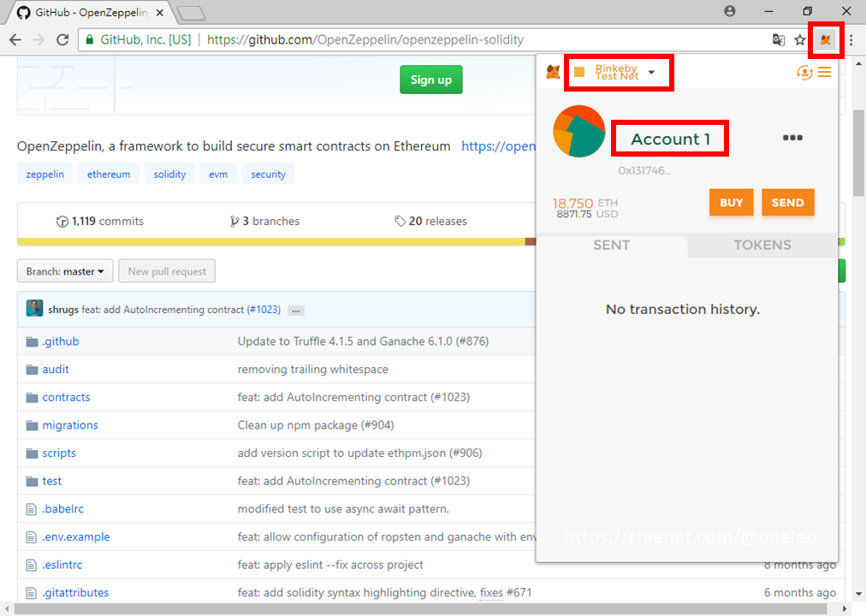The height and width of the screenshot is (616, 866).
Task: Open commit 'Update to Truffle 4.1.5 and Ganache 6.1.0'
Action: [x=363, y=341]
